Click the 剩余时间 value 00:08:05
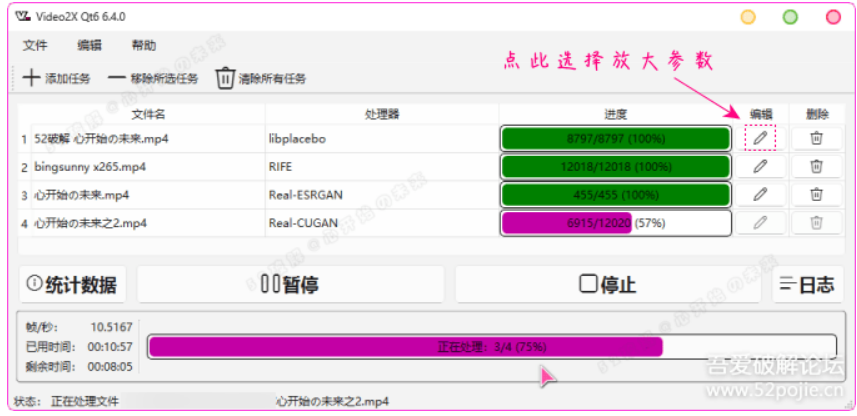Viewport: 857px width, 416px height. pos(110,366)
